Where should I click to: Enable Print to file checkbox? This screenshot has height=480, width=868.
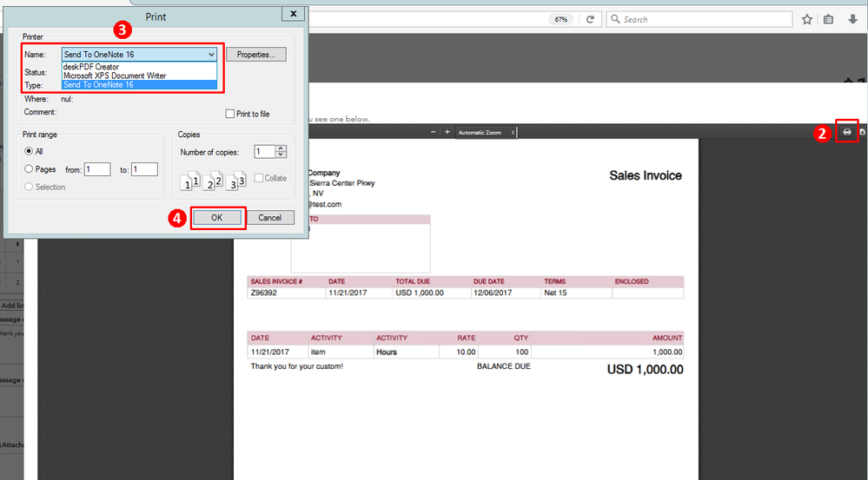pyautogui.click(x=229, y=114)
